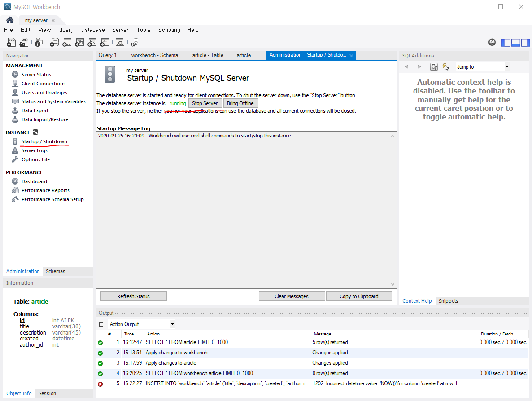Create new function toolbar icon
Screen dimensions: 532x401
105,43
